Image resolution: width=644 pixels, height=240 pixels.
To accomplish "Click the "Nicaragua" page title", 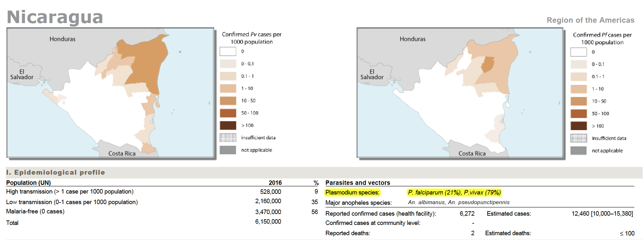I will 55,17.
